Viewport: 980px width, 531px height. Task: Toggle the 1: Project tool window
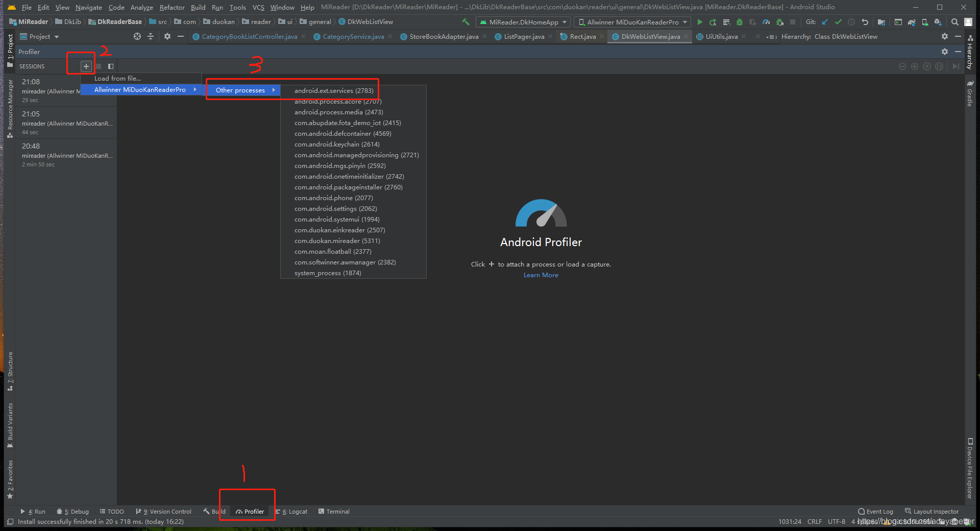click(x=10, y=50)
